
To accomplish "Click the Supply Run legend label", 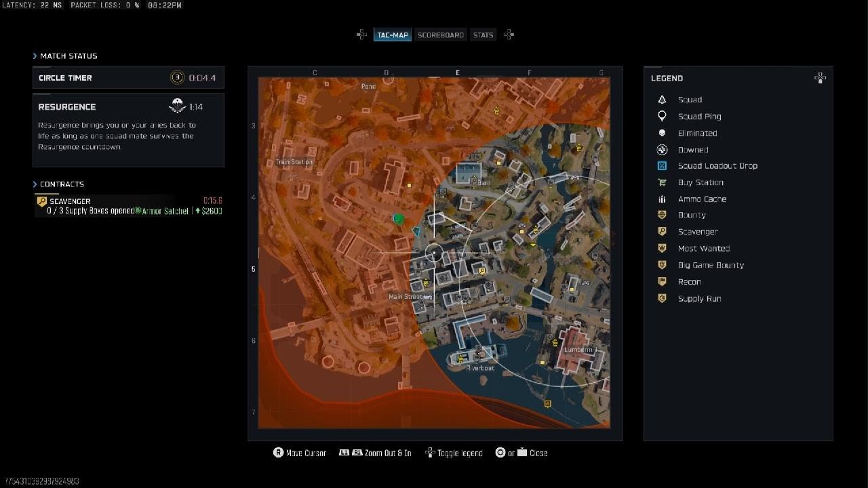I will pyautogui.click(x=699, y=299).
